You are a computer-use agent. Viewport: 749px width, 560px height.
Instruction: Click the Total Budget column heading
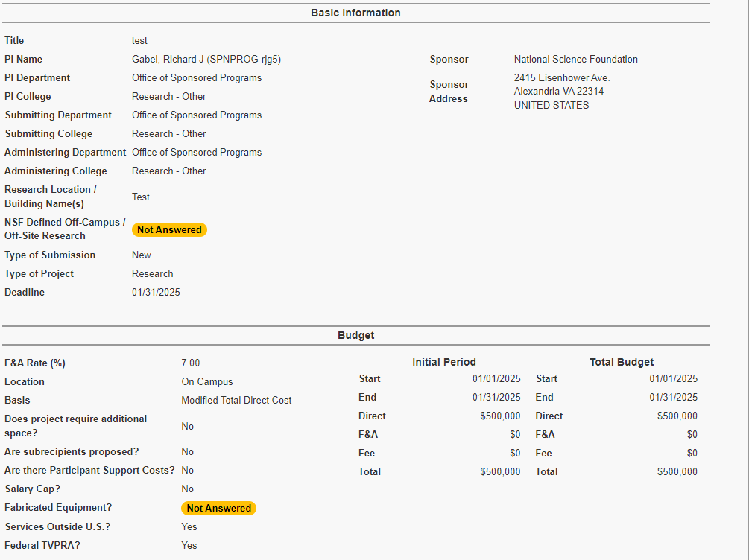pyautogui.click(x=622, y=363)
